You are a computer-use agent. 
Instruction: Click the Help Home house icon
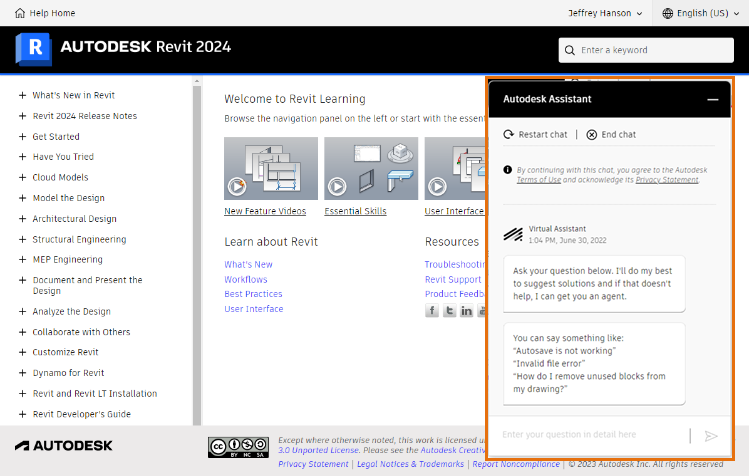tap(20, 13)
